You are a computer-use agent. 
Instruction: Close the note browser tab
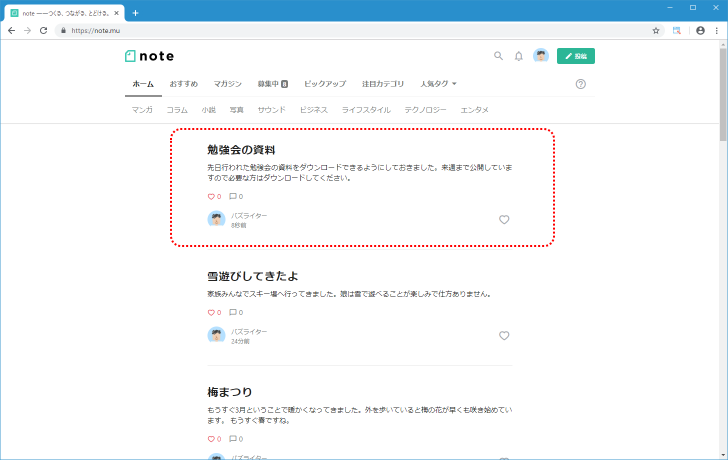coord(117,13)
